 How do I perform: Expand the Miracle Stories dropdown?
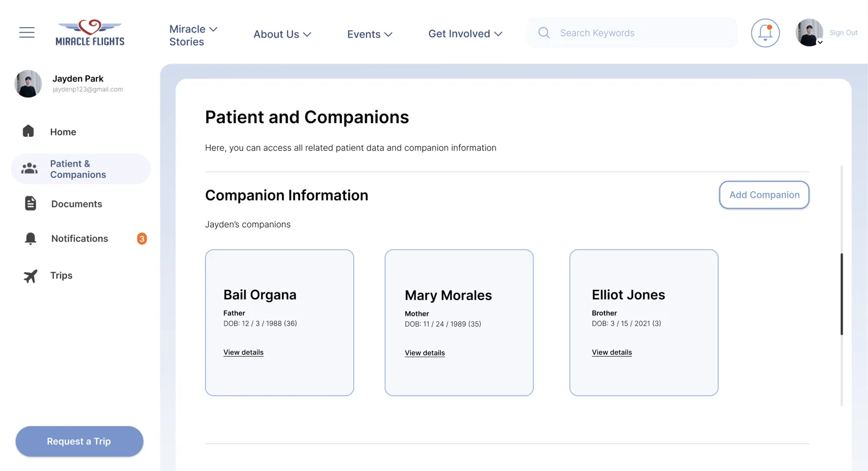[x=193, y=35]
